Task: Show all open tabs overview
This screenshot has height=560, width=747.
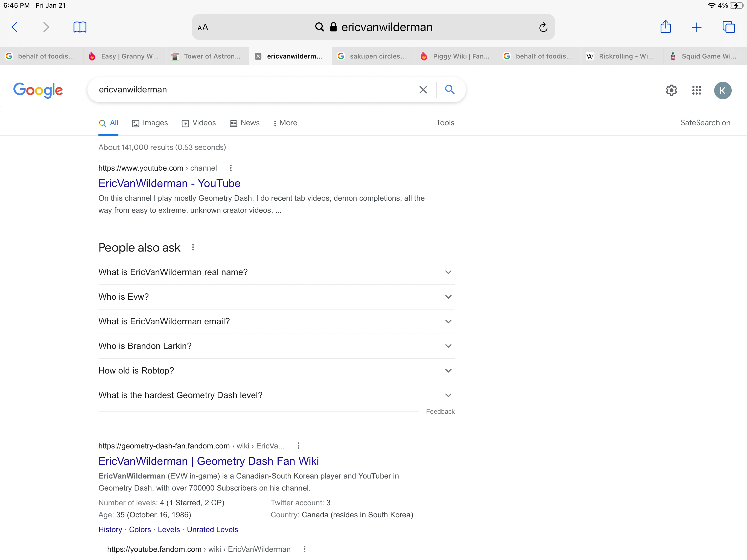Action: (x=728, y=27)
